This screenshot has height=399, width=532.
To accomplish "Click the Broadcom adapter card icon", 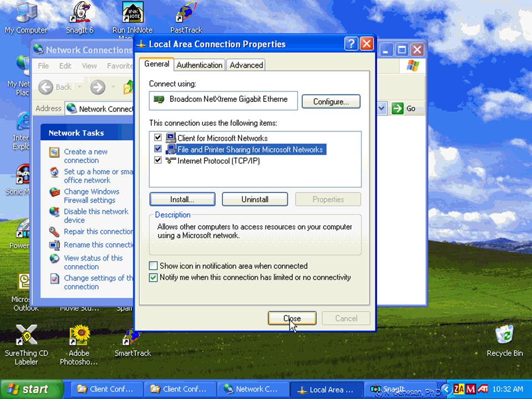I will pos(159,99).
